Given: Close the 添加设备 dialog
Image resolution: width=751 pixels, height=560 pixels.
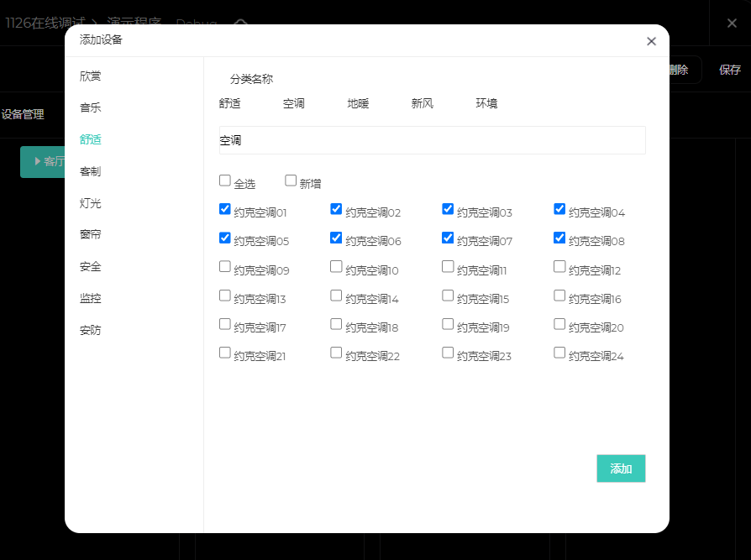Looking at the screenshot, I should (x=651, y=41).
